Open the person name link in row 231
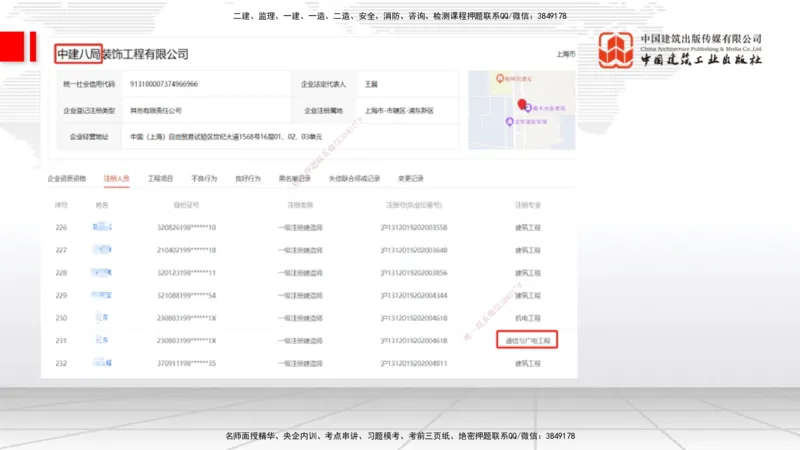 click(102, 340)
